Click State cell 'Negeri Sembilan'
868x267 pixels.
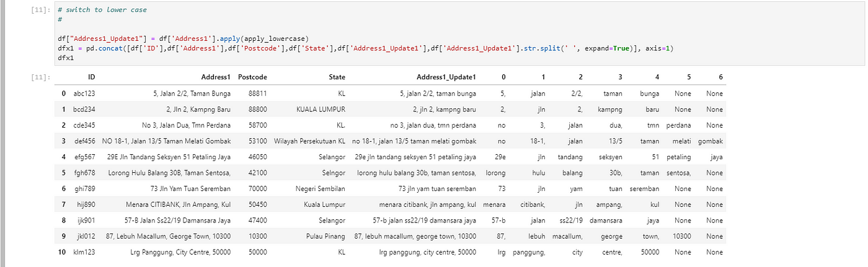321,189
